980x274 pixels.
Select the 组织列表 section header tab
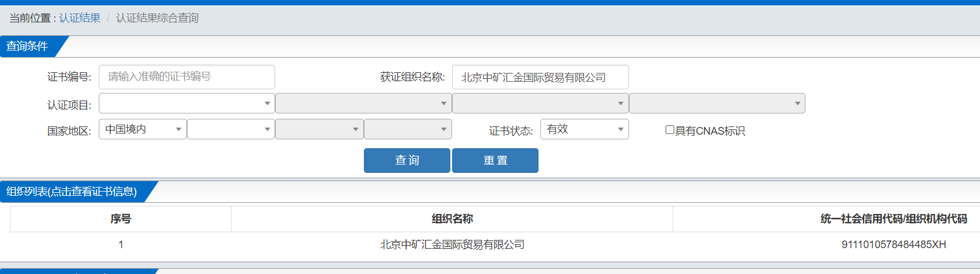click(x=72, y=192)
